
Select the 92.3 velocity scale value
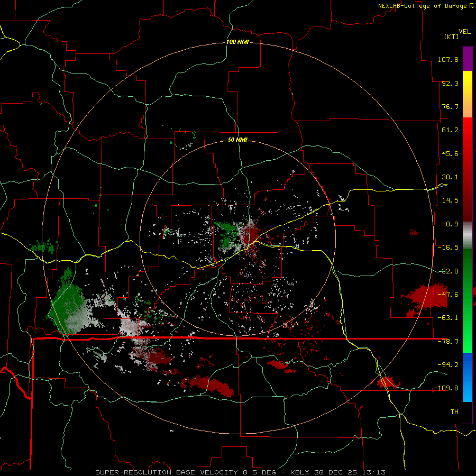tap(450, 83)
